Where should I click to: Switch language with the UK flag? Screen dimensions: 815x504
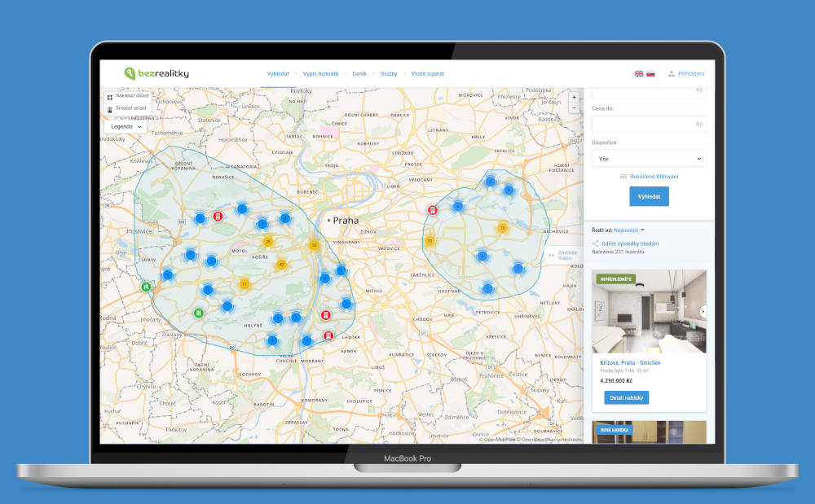639,74
